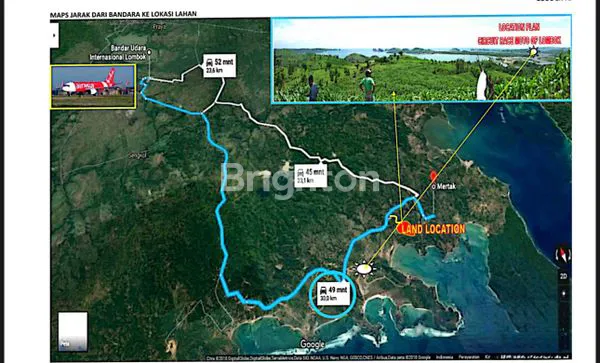Click the Google logo on map
Screen dimensions: 600x363
[x=312, y=344]
